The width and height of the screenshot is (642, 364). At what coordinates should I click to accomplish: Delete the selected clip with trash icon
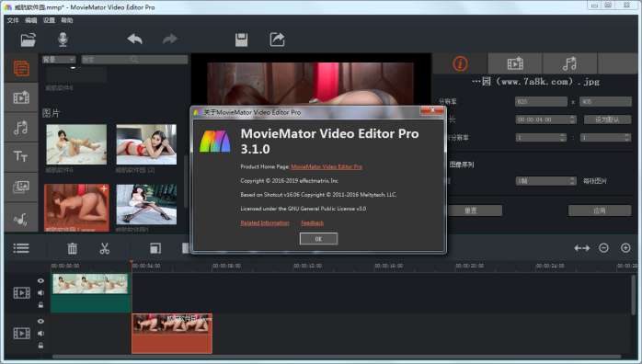(x=72, y=248)
